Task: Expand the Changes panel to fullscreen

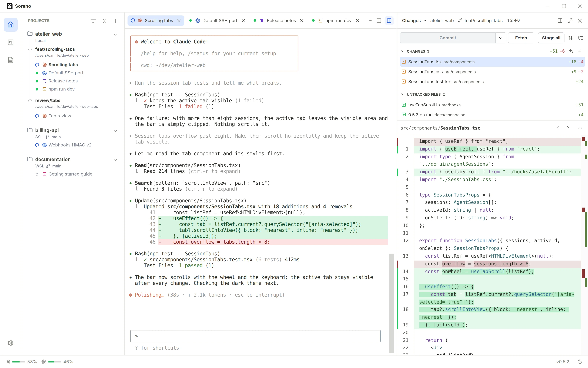Action: point(570,21)
